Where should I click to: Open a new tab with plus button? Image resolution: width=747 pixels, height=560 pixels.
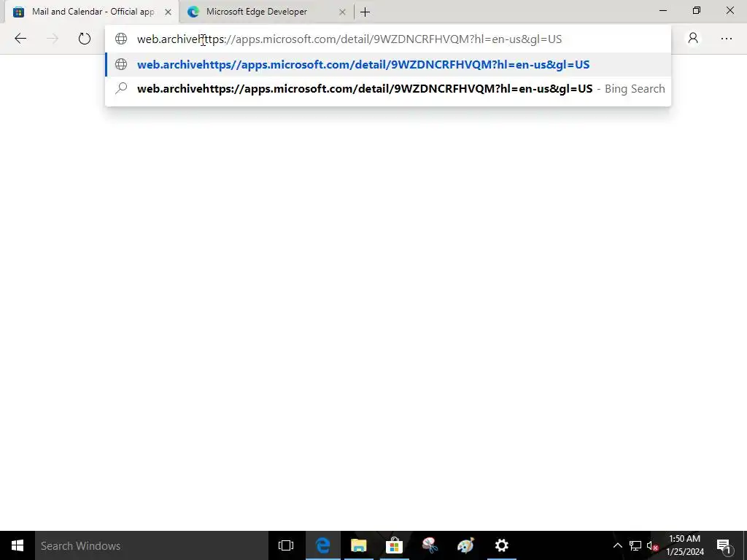pos(365,12)
